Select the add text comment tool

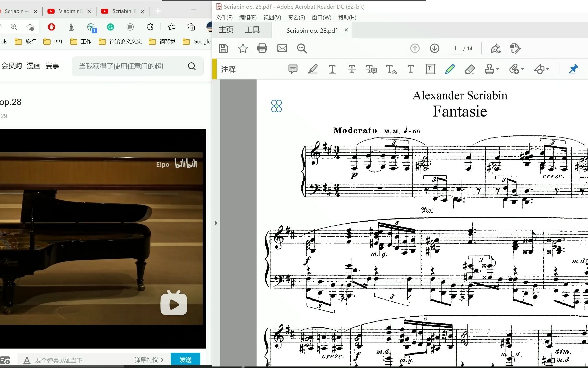click(411, 69)
